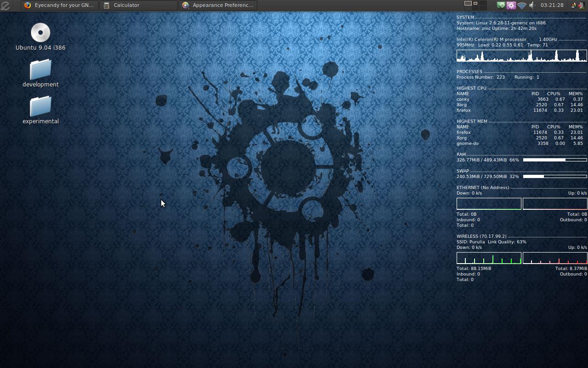Click the clock showing 03:21:28
The image size is (588, 368).
(x=552, y=6)
